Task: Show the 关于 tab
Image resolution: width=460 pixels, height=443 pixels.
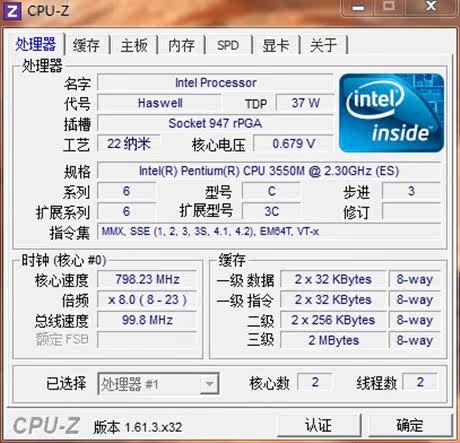Action: tap(323, 45)
